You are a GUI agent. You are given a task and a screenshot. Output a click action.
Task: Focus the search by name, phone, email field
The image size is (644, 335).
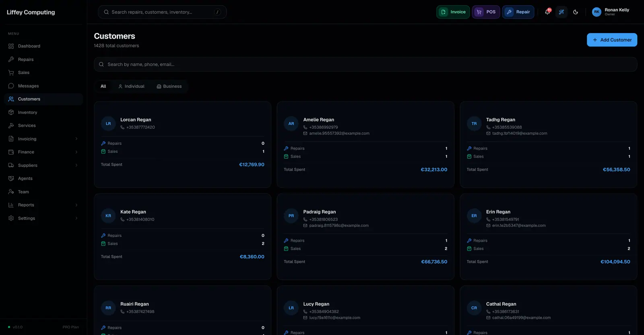(x=365, y=64)
